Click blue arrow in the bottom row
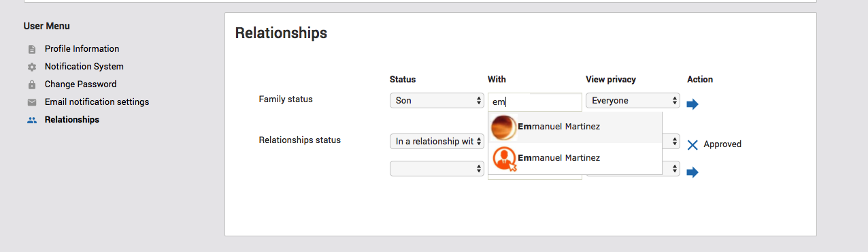Screen dimensions: 868x252 pyautogui.click(x=692, y=172)
